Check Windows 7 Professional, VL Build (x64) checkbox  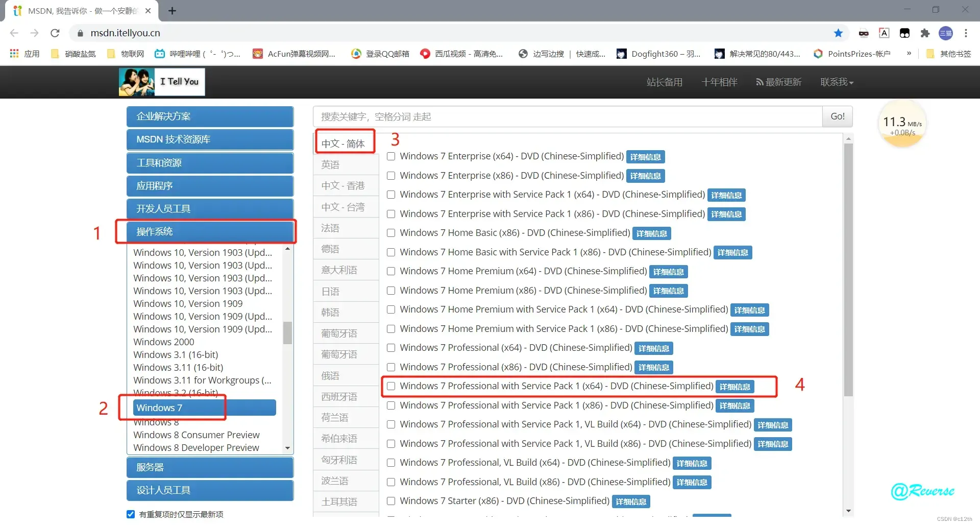coord(391,463)
